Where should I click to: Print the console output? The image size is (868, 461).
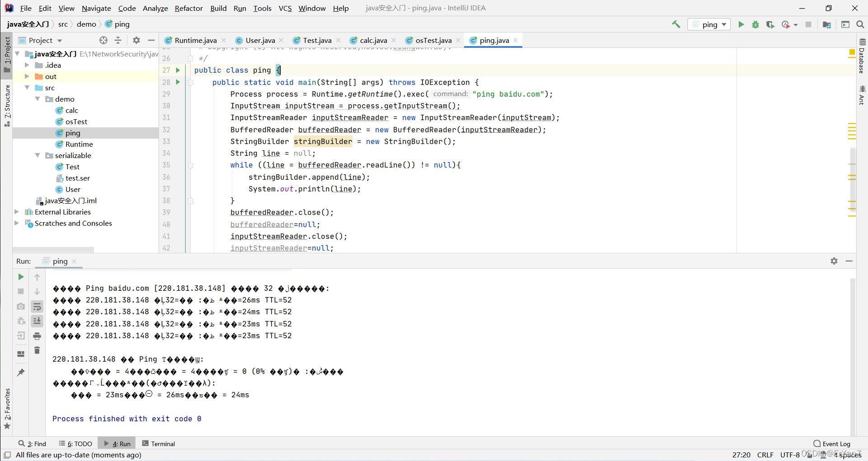[x=37, y=336]
